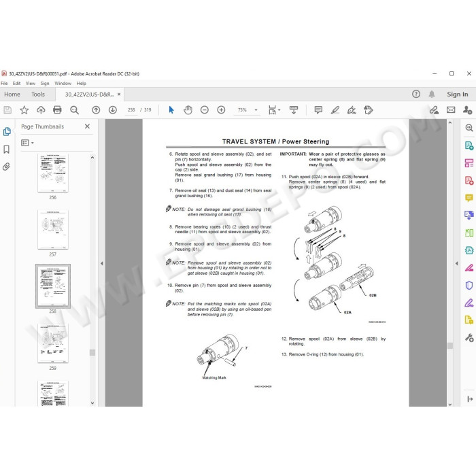Add bookmark star icon in toolbar
This screenshot has height=476, width=476.
point(24,110)
